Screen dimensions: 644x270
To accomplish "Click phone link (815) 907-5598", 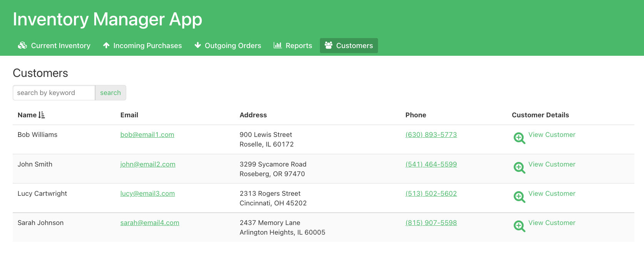I will coord(431,223).
